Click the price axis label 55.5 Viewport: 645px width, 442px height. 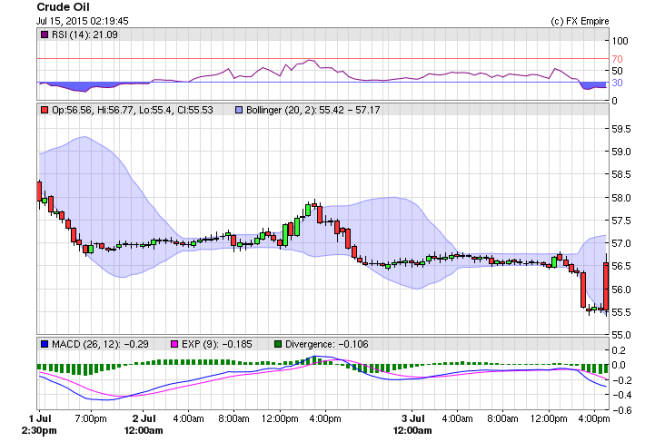(621, 312)
